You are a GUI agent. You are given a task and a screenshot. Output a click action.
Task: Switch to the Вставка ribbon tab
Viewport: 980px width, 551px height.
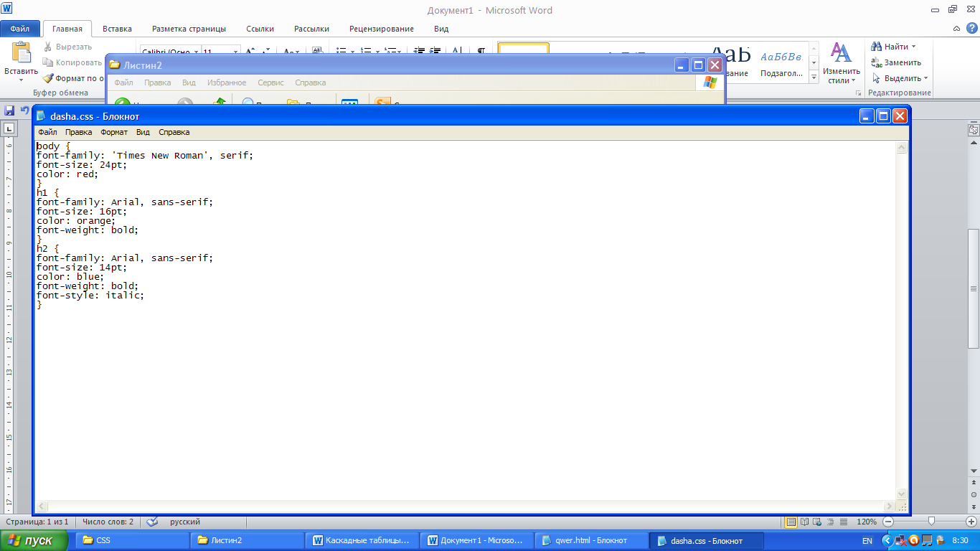coord(117,29)
